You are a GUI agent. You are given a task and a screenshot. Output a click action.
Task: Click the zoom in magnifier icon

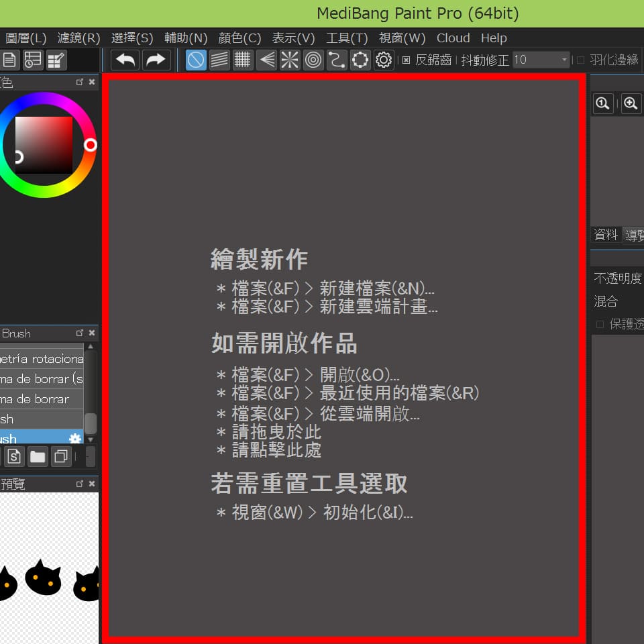[631, 103]
